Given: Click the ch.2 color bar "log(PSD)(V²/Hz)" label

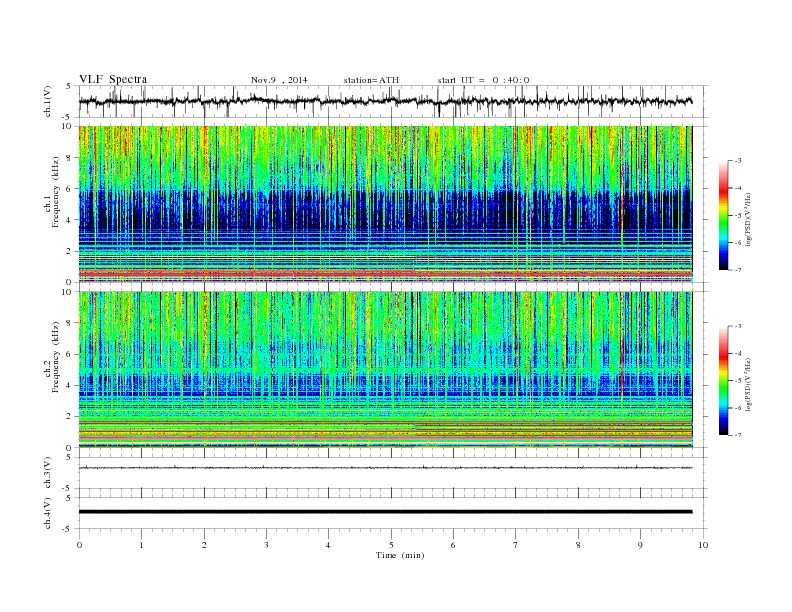Looking at the screenshot, I should point(748,384).
